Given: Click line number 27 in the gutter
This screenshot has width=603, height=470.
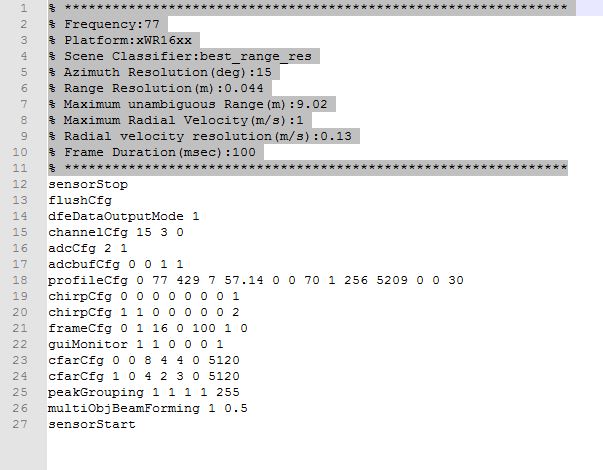Looking at the screenshot, I should [23, 424].
